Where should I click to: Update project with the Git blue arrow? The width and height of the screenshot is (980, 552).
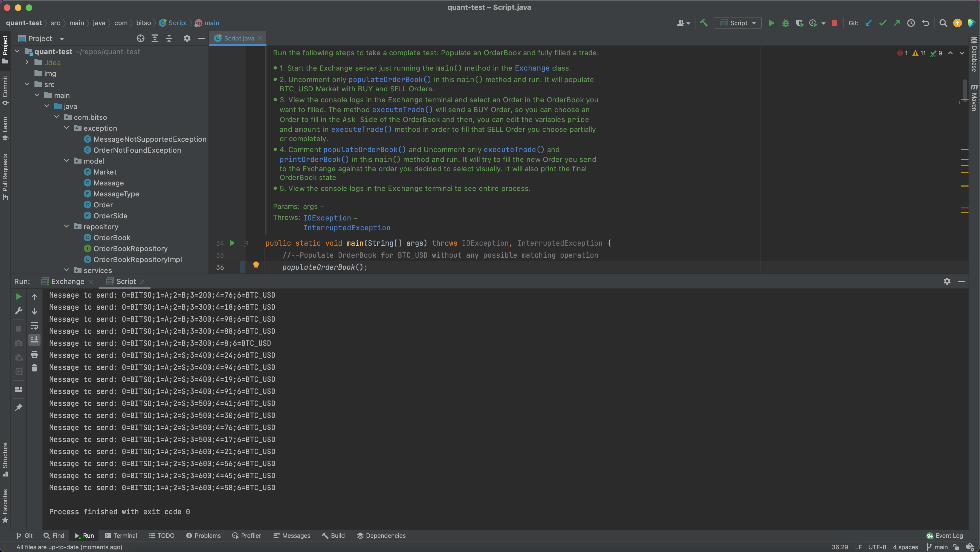tap(868, 23)
